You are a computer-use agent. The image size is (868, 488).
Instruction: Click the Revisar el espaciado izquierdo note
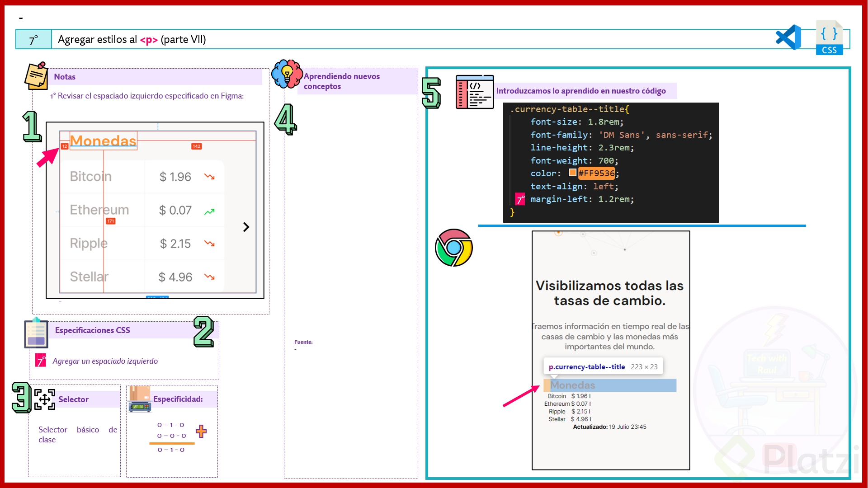coord(147,96)
